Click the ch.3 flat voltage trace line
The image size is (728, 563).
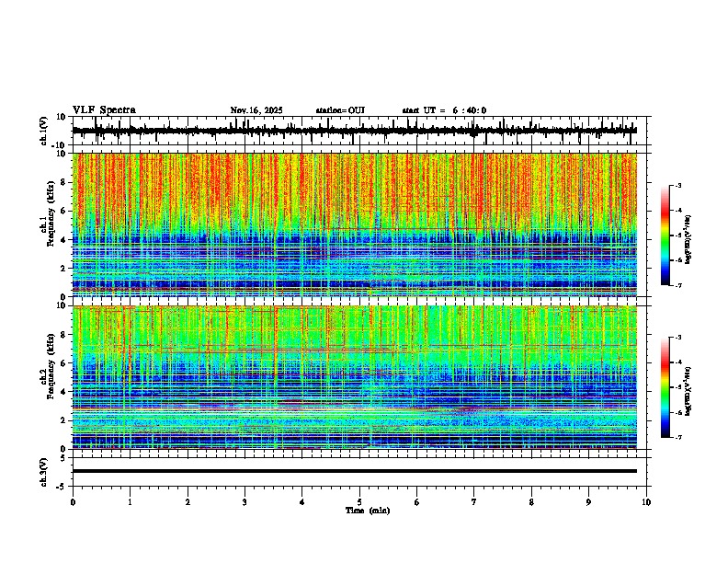(x=355, y=471)
